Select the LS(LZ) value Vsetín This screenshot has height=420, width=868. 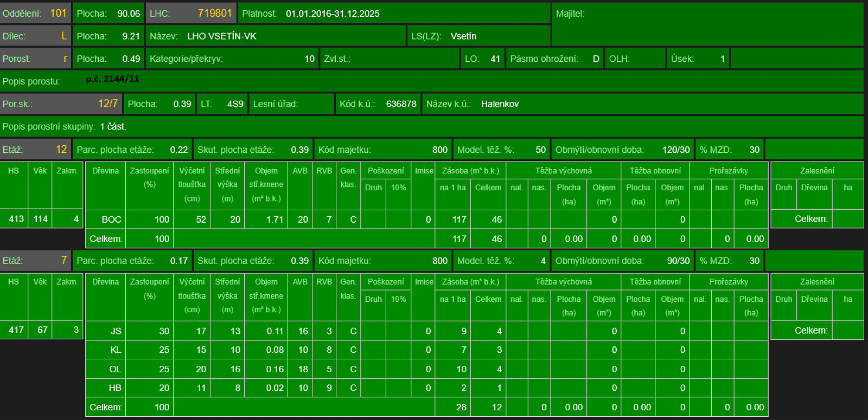tap(463, 36)
